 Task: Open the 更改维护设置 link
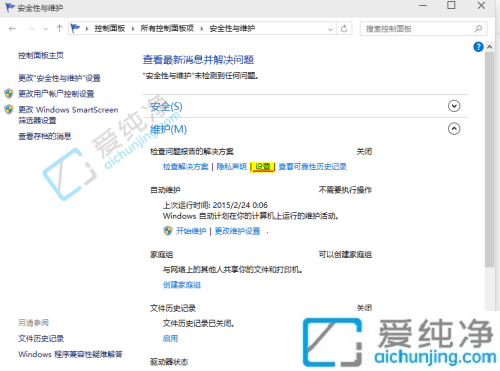(237, 231)
